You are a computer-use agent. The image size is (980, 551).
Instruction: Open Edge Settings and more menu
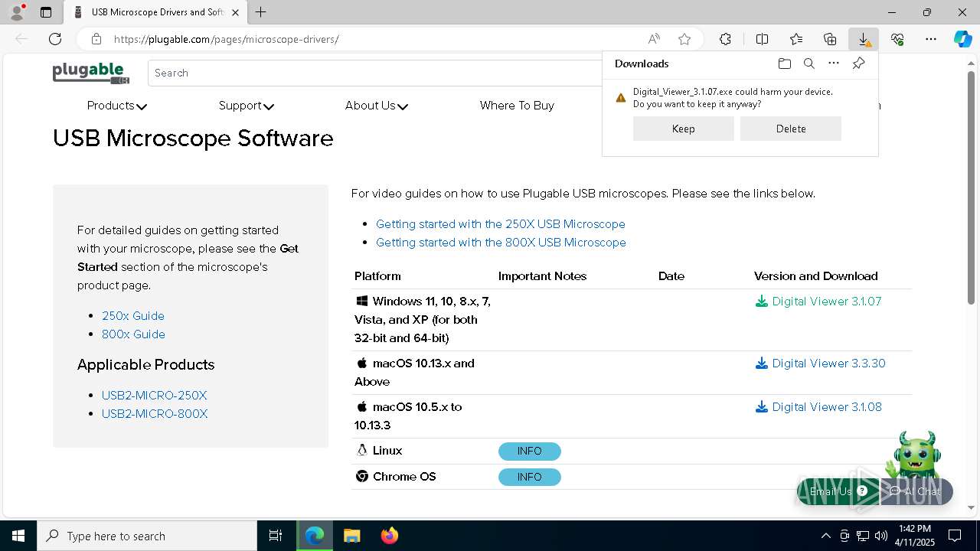click(x=931, y=39)
